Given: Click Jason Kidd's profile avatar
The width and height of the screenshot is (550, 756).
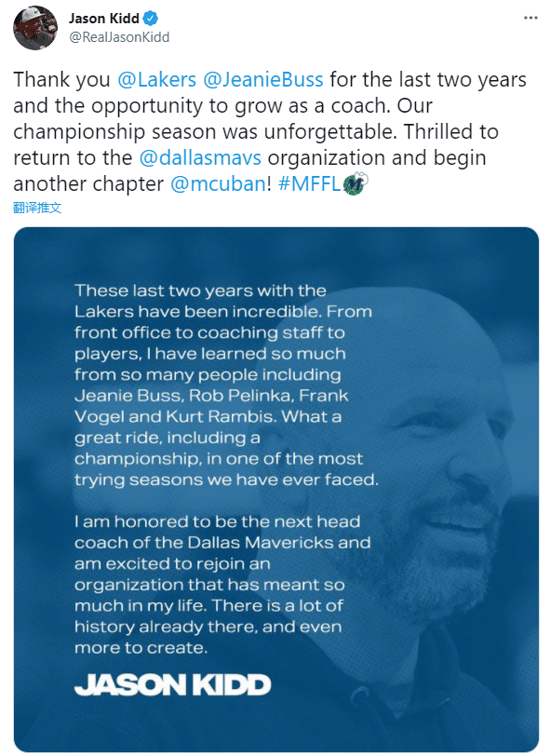Looking at the screenshot, I should point(35,28).
